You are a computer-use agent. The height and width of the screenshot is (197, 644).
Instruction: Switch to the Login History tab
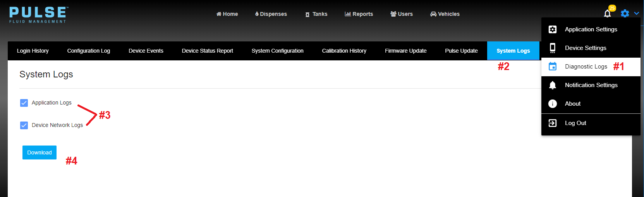(33, 51)
